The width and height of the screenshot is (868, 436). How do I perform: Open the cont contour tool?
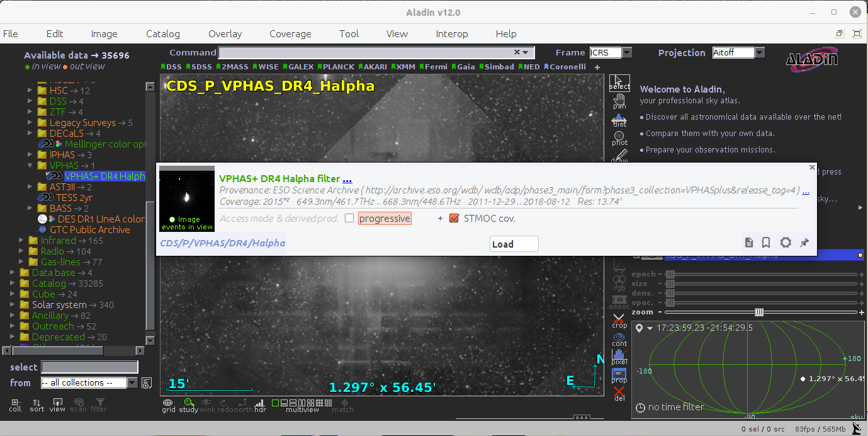point(619,340)
